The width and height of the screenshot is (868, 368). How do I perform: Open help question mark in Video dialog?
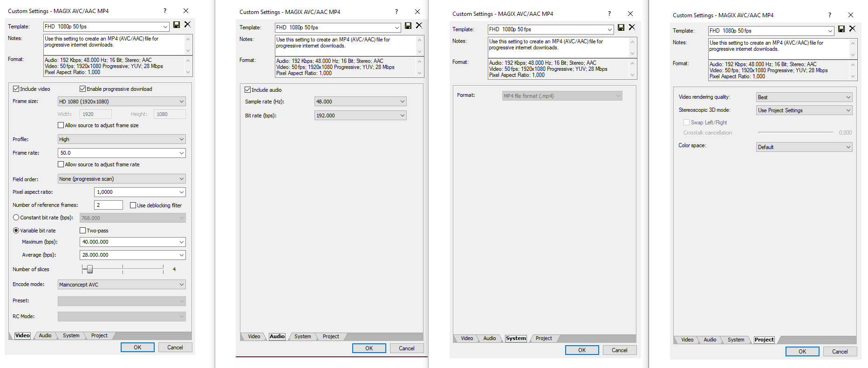[165, 10]
